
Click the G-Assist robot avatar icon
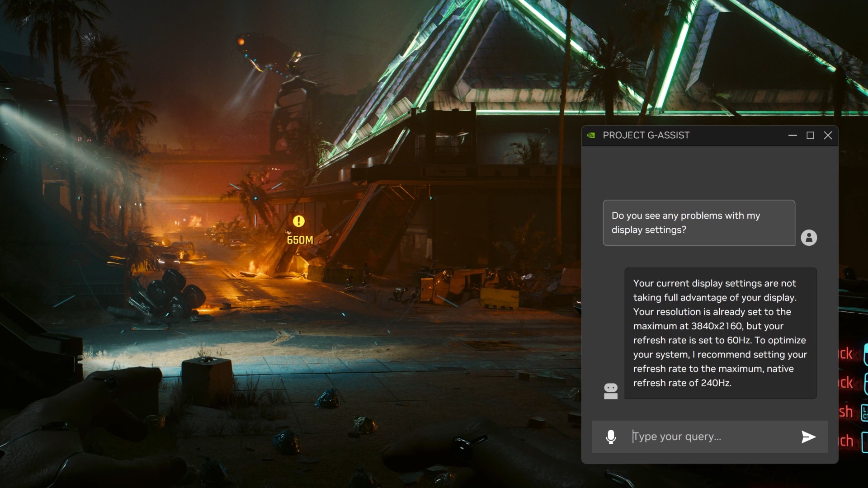611,391
